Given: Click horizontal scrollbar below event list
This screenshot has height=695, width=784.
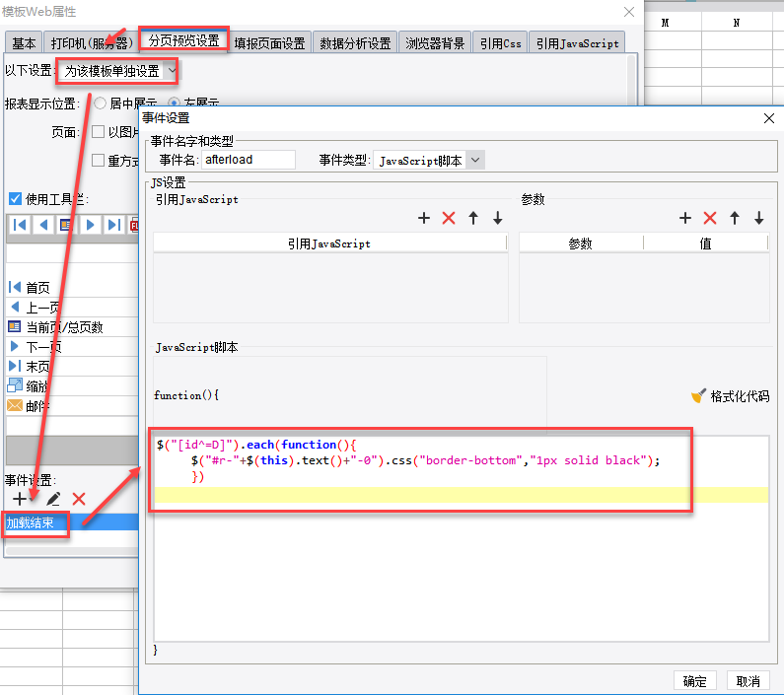Looking at the screenshot, I should click(x=72, y=550).
